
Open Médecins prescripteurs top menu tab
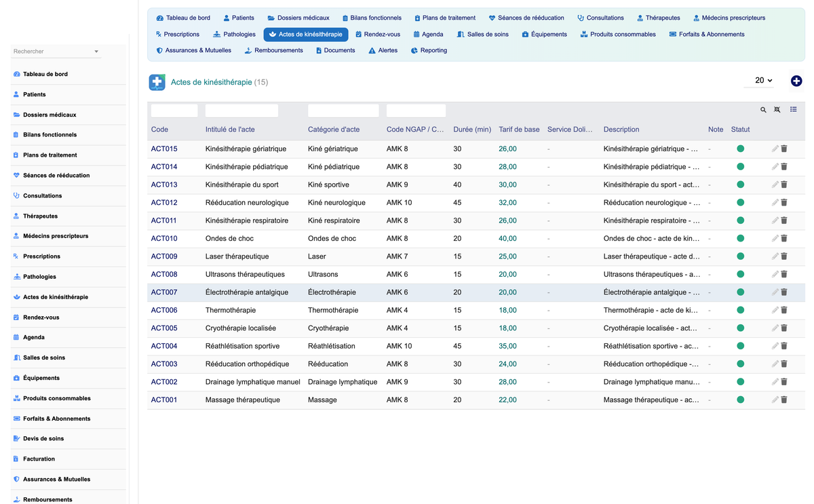click(x=729, y=18)
